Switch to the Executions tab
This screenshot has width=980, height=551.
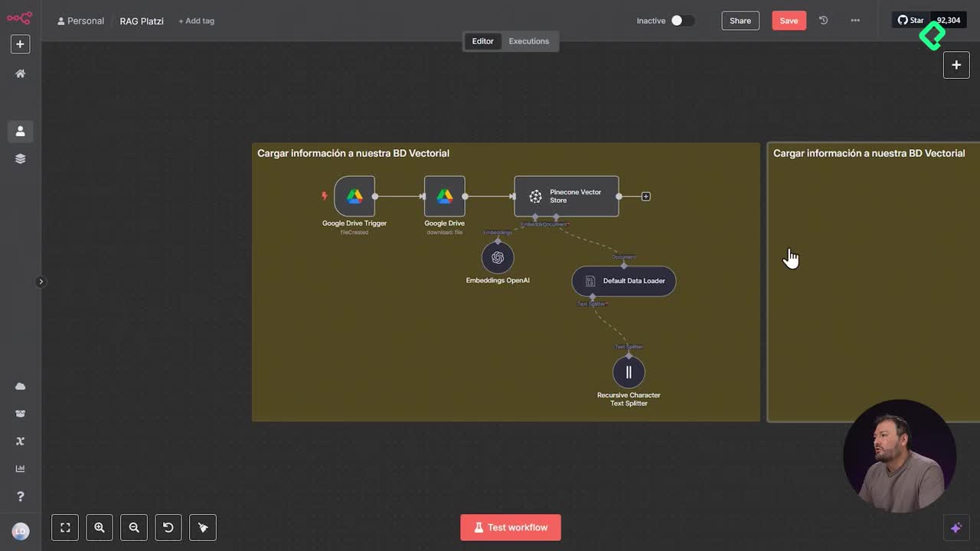click(528, 41)
